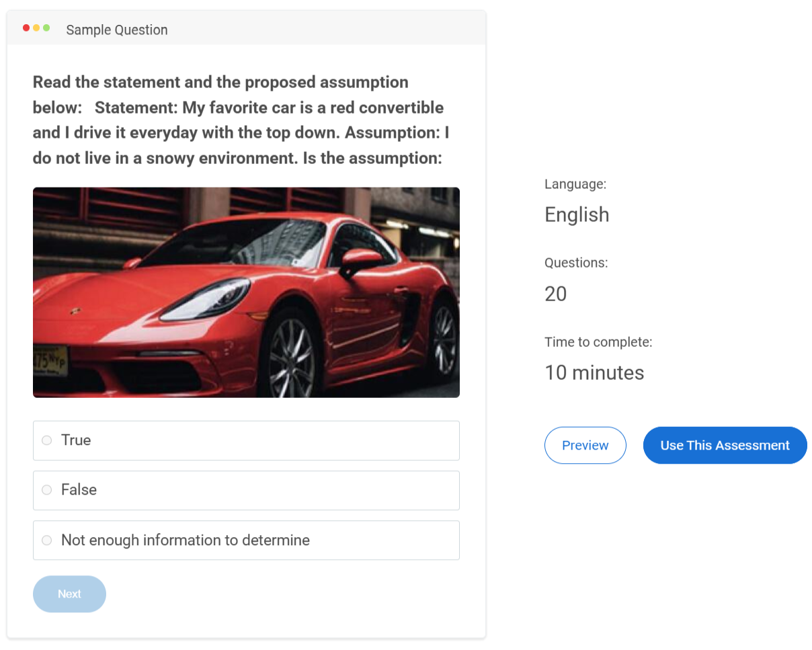This screenshot has width=812, height=650.
Task: Click the 20 questions count
Action: pos(555,294)
